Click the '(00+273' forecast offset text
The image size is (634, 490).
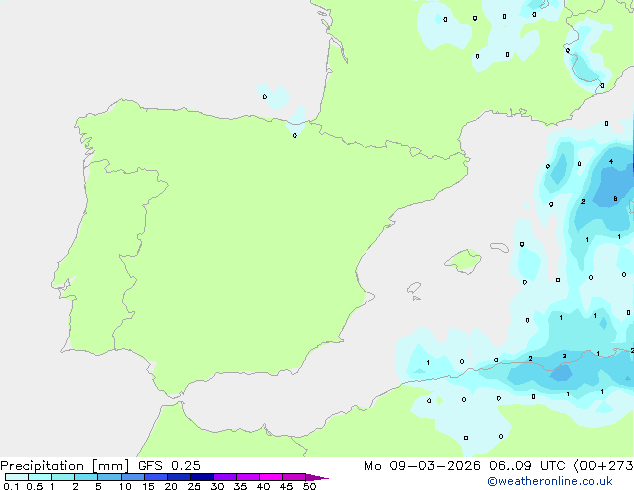[603, 466]
